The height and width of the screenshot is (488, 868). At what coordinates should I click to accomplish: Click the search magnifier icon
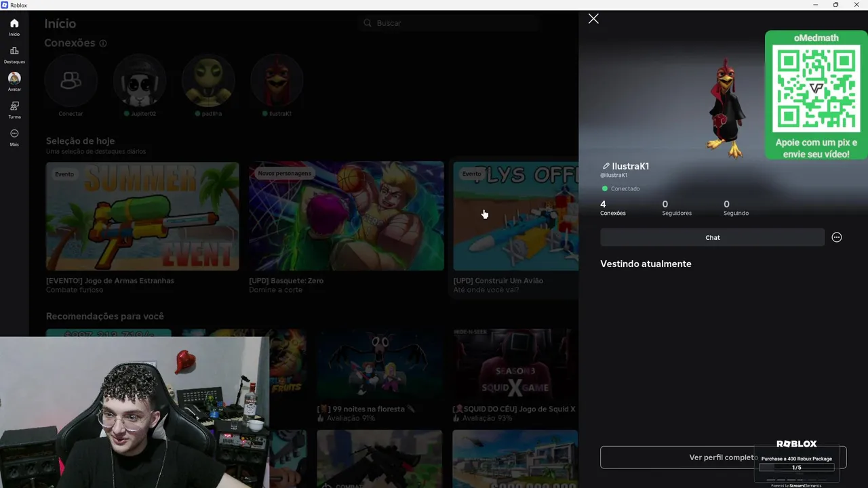click(x=368, y=23)
